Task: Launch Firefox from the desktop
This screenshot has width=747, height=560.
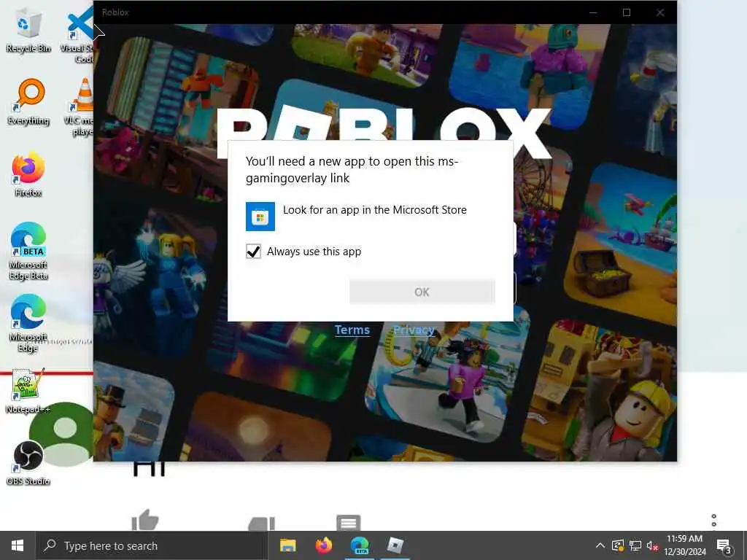Action: point(28,174)
